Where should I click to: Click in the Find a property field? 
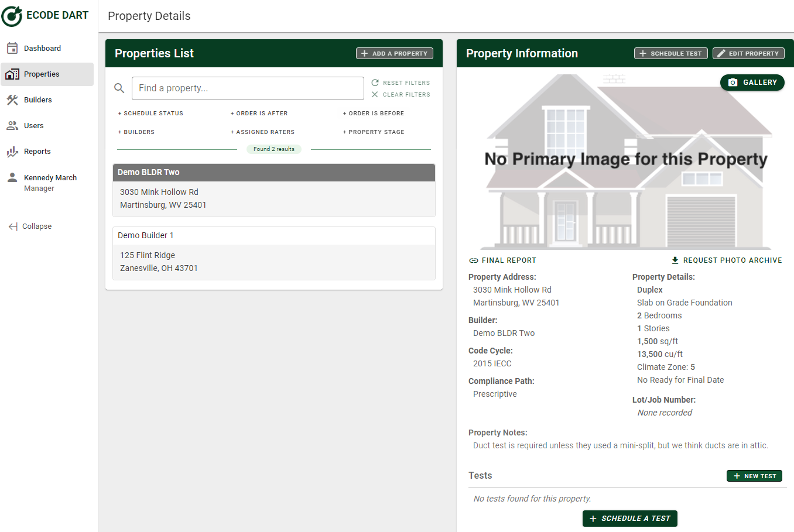coord(248,88)
